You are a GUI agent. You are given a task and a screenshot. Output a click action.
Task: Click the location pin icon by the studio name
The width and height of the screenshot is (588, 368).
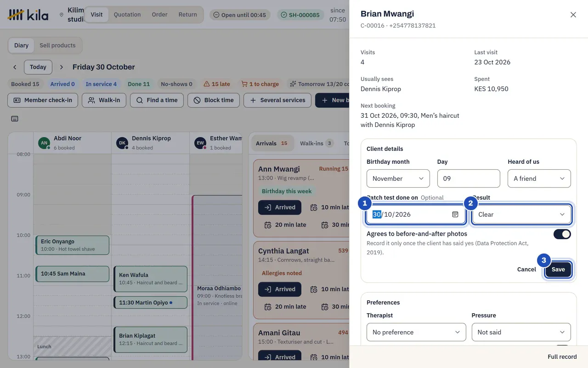(x=62, y=15)
